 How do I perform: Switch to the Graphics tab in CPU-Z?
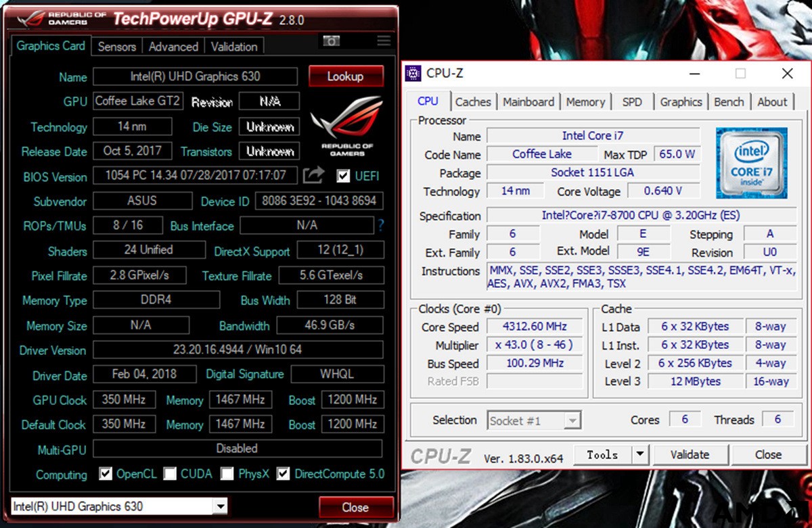coord(681,101)
